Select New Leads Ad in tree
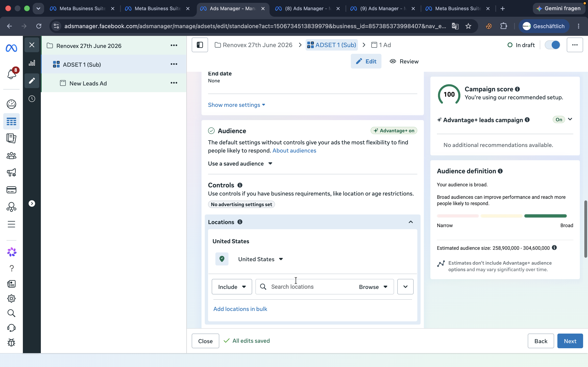Image resolution: width=588 pixels, height=367 pixels. pos(88,83)
